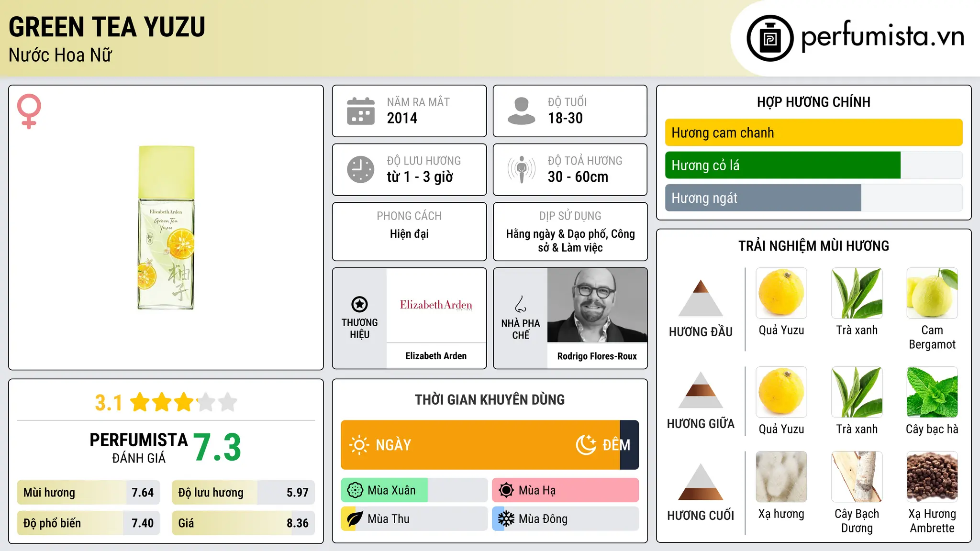The width and height of the screenshot is (980, 551).
Task: Click the sun icon next to Ngày
Action: 359,445
